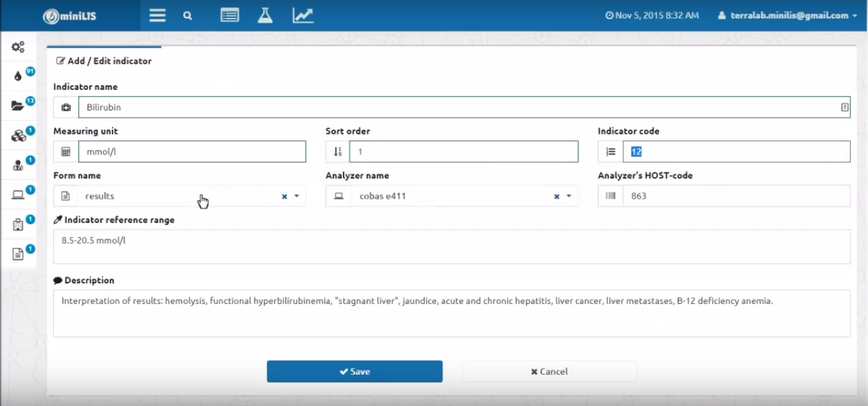This screenshot has width=868, height=406.
Task: Click the search magnifier icon
Action: pyautogui.click(x=187, y=16)
